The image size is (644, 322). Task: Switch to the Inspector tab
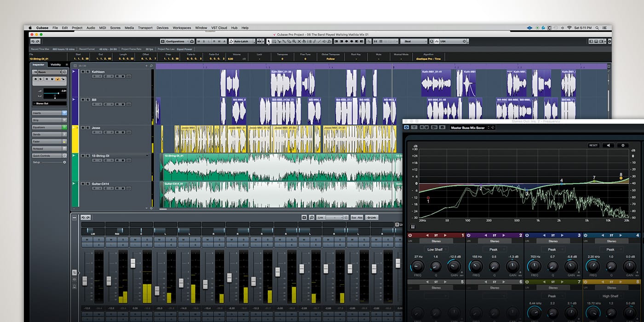[x=38, y=65]
